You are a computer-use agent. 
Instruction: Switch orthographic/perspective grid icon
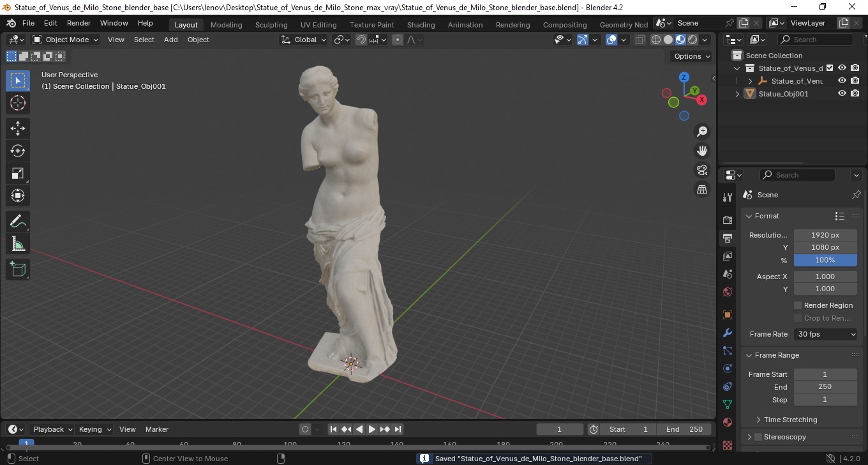pos(702,189)
